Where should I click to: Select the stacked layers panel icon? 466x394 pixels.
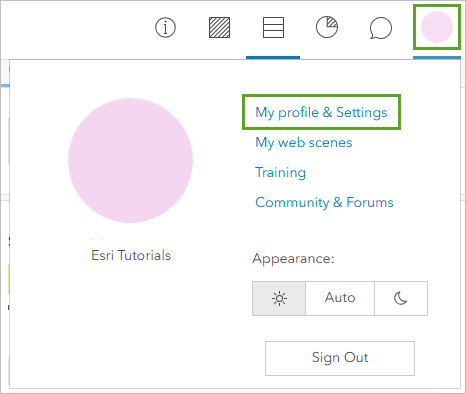click(273, 27)
